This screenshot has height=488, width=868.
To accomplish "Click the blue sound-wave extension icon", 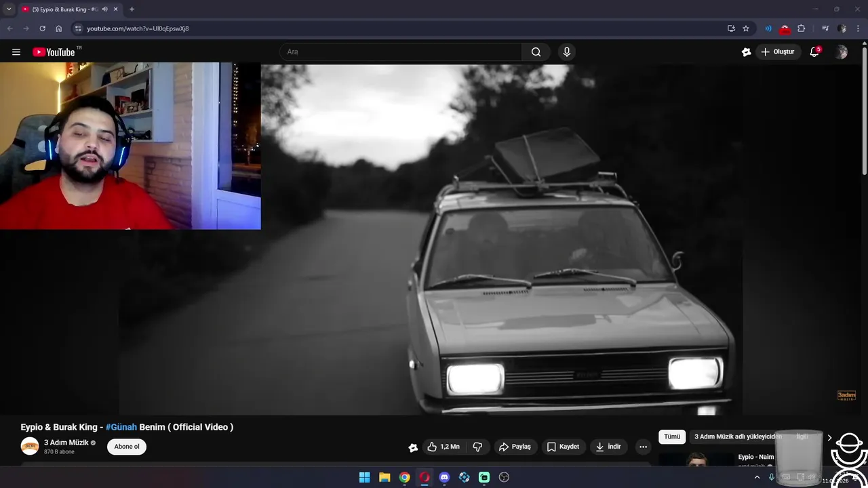I will (768, 28).
